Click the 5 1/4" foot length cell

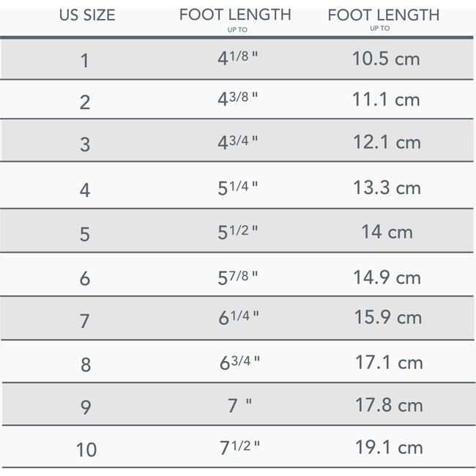coord(238,188)
